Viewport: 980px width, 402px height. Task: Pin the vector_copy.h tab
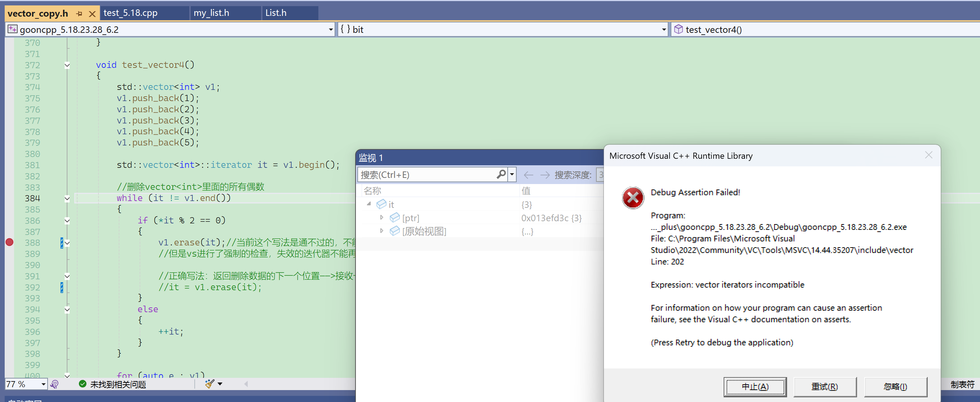click(79, 14)
